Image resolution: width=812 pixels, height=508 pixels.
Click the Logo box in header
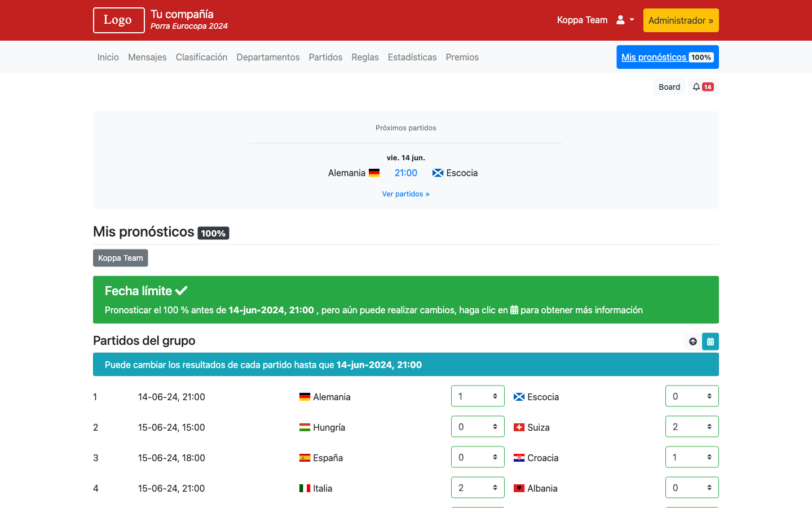(119, 20)
